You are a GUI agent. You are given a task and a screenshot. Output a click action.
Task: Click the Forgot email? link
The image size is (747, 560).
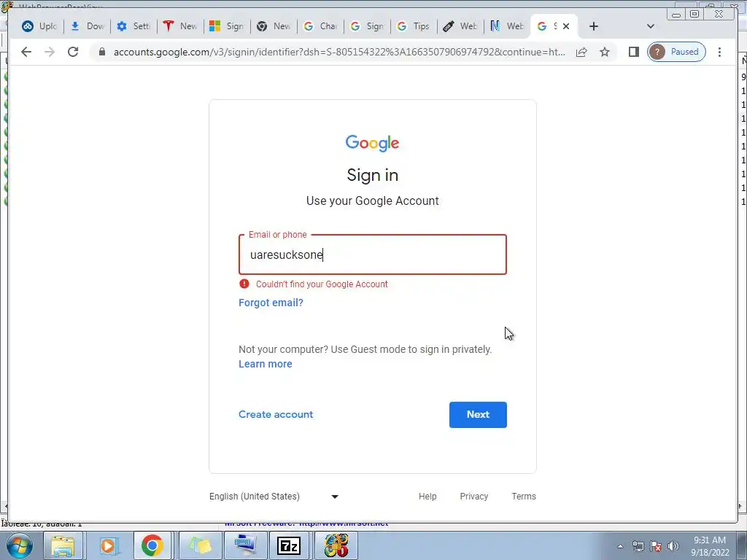coord(271,303)
